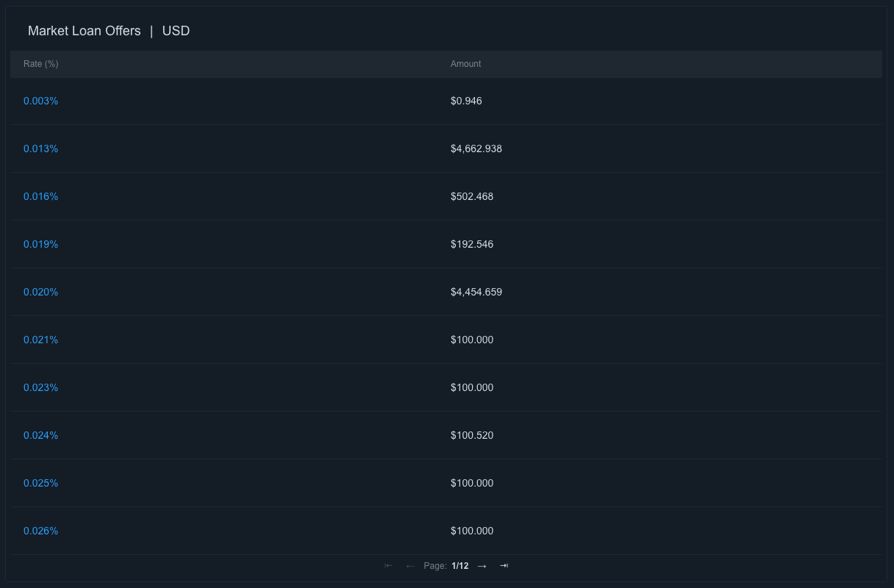Jump to the last page of offers
This screenshot has height=588, width=894.
(x=504, y=566)
